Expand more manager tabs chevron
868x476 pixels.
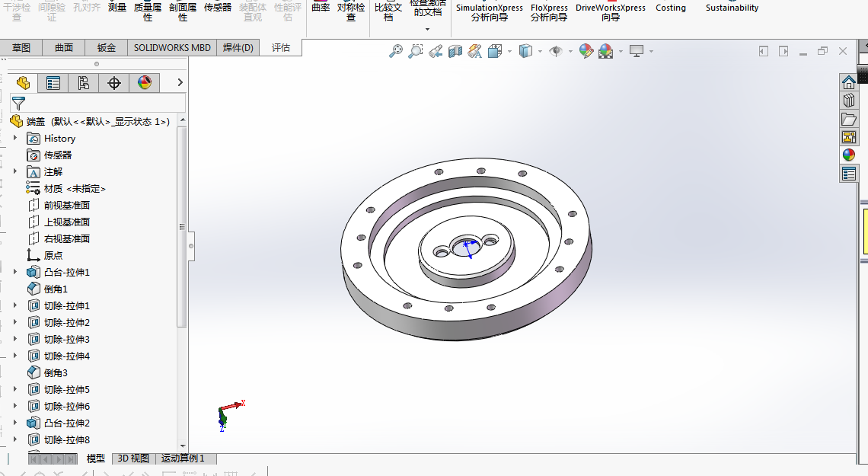[180, 82]
